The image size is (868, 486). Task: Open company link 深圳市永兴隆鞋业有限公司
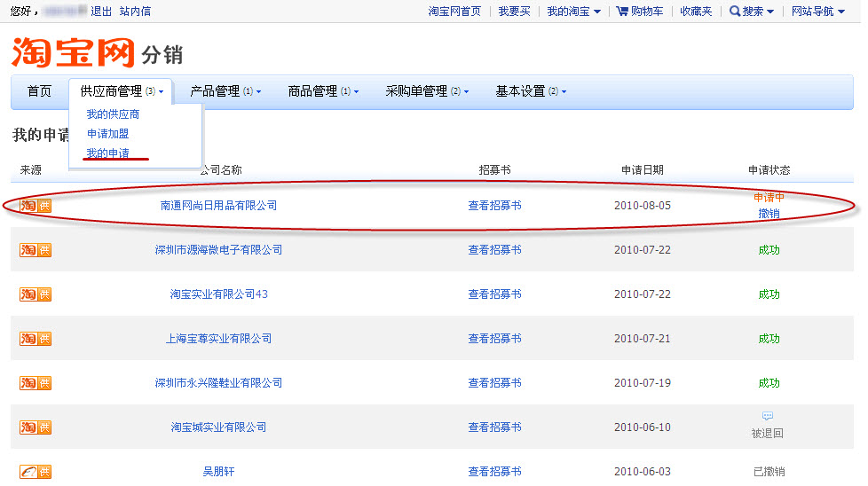(218, 383)
